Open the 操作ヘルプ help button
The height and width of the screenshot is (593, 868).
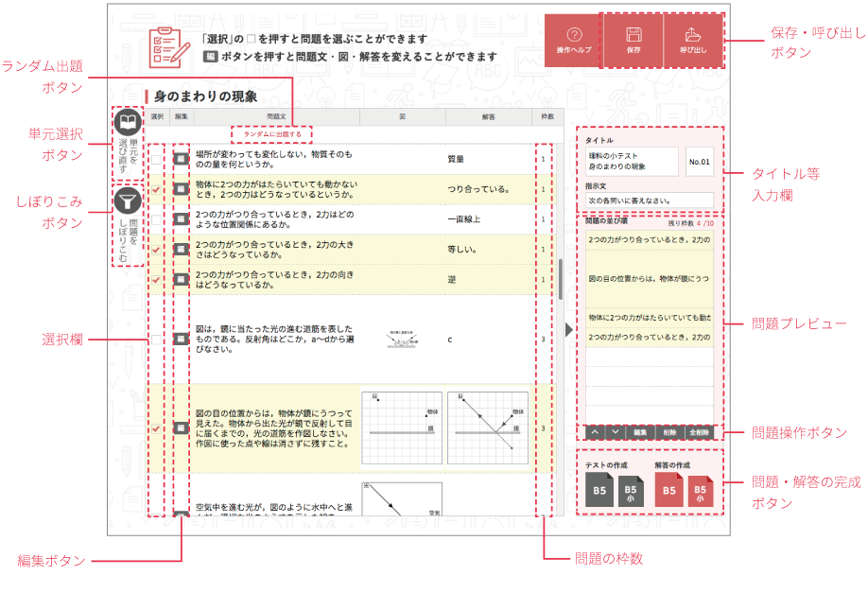[574, 40]
